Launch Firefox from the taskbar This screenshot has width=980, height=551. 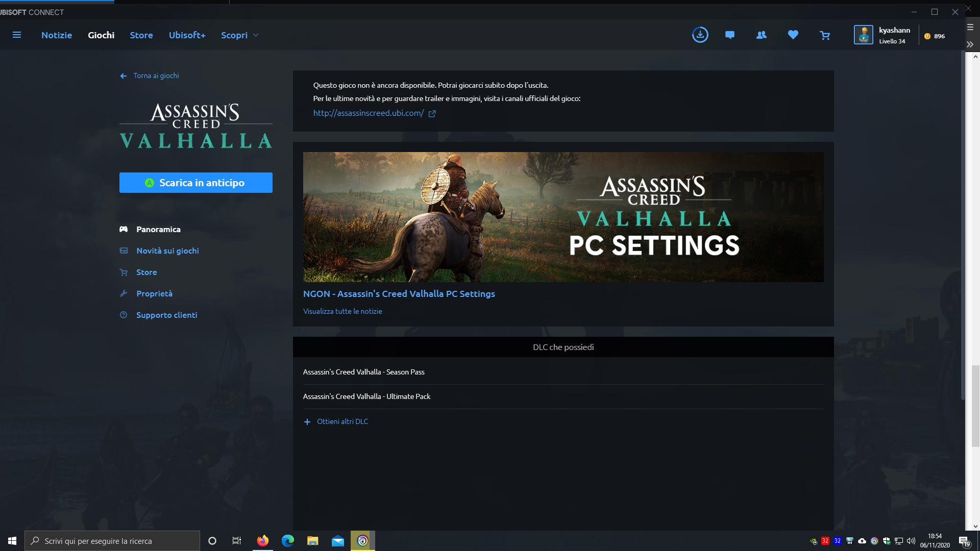coord(262,541)
